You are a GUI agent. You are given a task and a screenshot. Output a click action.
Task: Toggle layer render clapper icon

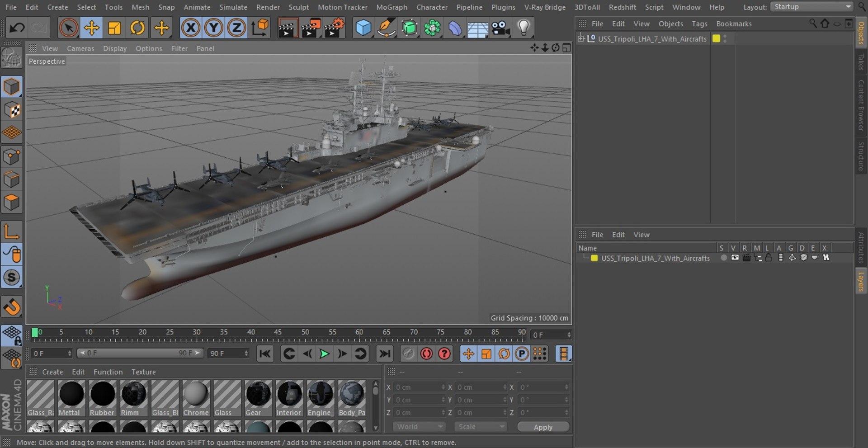(x=746, y=258)
